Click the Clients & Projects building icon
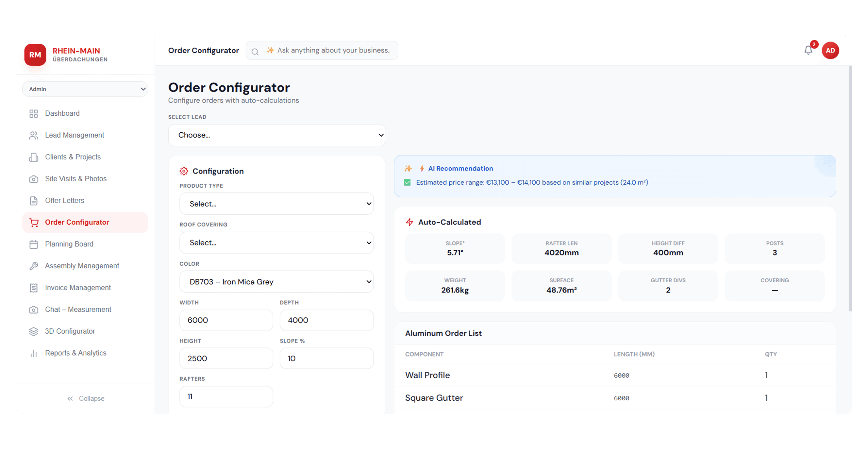Image resolution: width=868 pixels, height=449 pixels. click(33, 157)
